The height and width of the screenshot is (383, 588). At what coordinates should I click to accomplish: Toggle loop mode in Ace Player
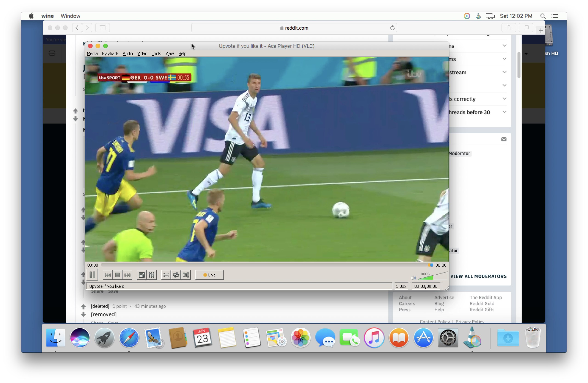176,275
